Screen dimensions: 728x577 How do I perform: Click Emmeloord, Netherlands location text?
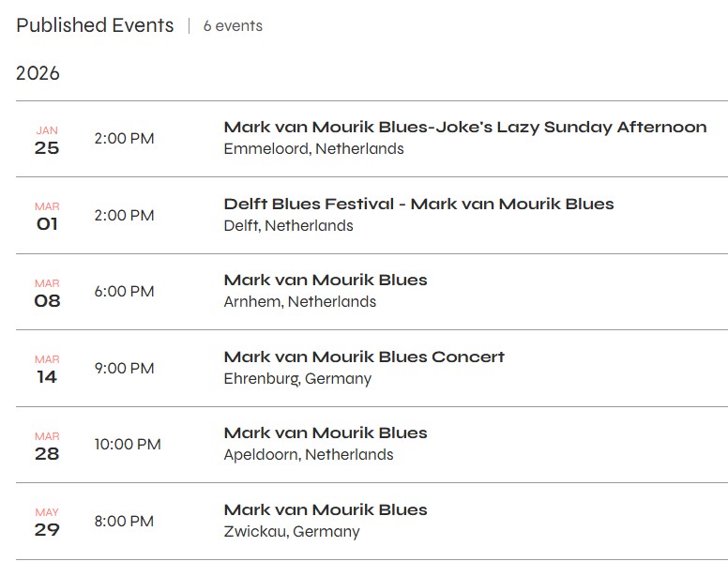click(313, 148)
